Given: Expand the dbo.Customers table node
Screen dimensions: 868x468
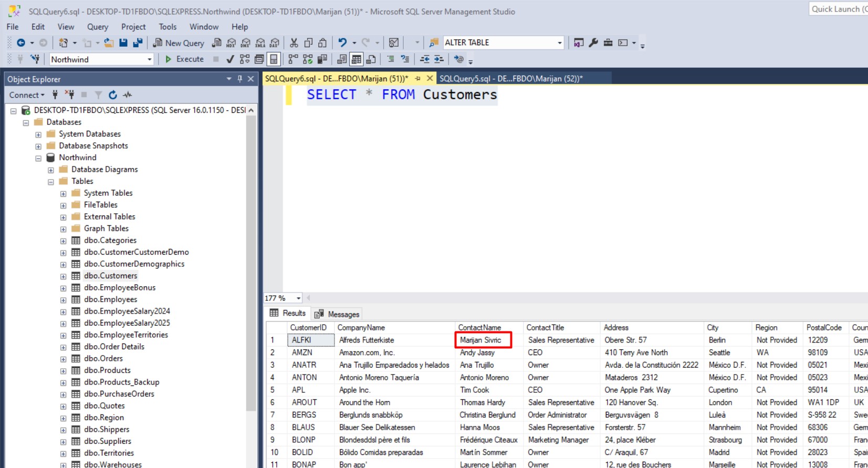Looking at the screenshot, I should tap(64, 276).
